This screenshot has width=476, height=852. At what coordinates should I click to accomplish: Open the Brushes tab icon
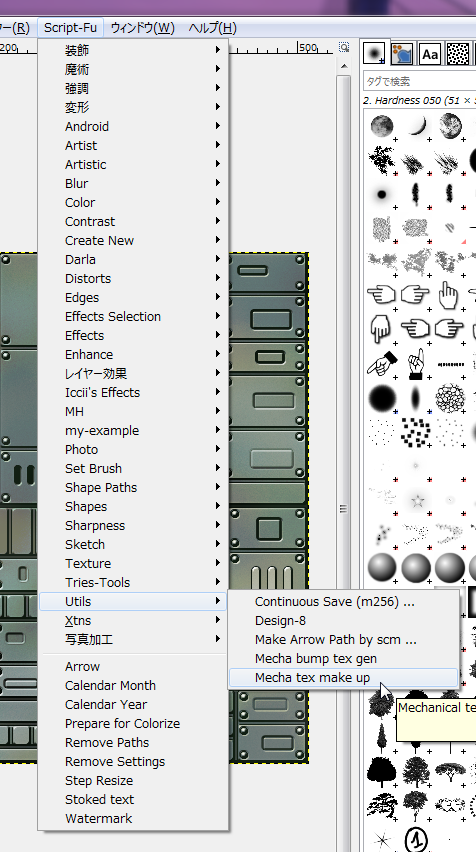point(374,53)
